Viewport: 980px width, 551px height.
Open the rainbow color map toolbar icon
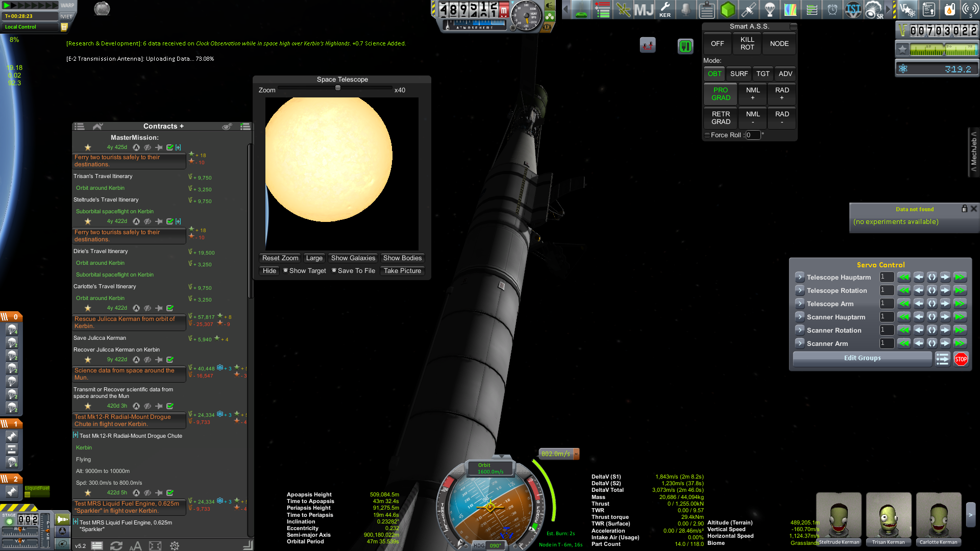coord(791,10)
